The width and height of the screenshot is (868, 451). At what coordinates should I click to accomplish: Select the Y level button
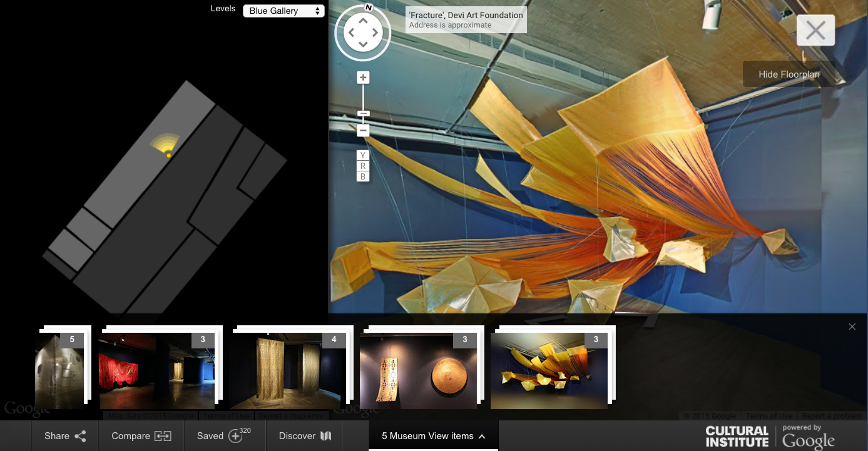click(362, 155)
